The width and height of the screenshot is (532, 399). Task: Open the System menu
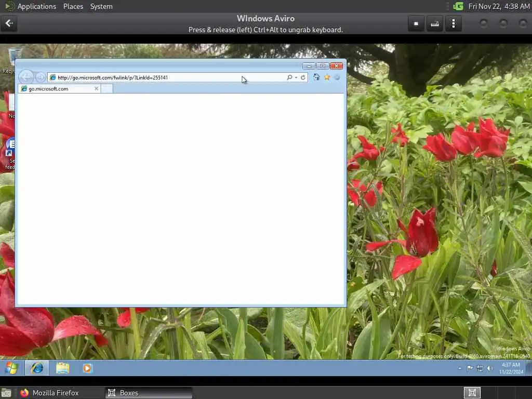click(x=101, y=6)
